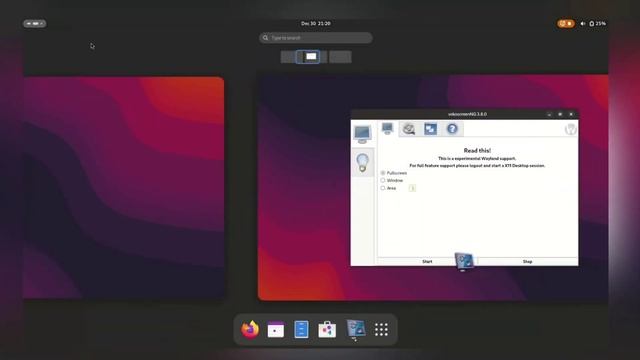Select the vokoscreenNG icon in the dock
640x360 pixels.
(x=356, y=329)
